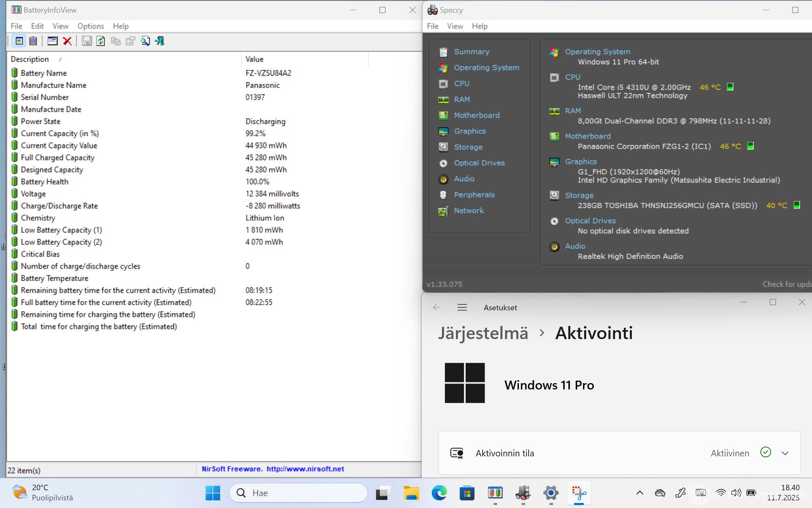Screen dimensions: 812x508
Task: Expand the Aktivoinnin tila chevron
Action: (785, 453)
